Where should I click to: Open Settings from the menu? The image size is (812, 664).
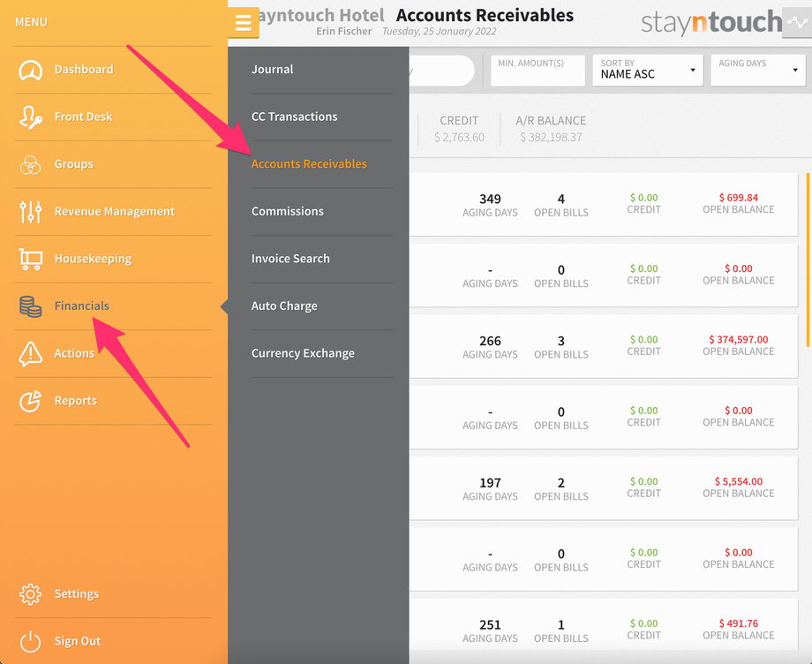click(77, 593)
